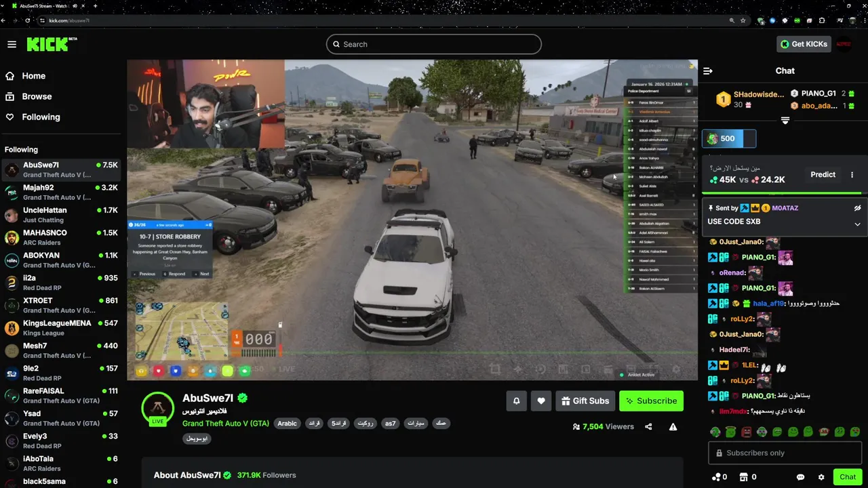Click the 500 KICKs goal progress bar
868x488 pixels.
pos(729,138)
